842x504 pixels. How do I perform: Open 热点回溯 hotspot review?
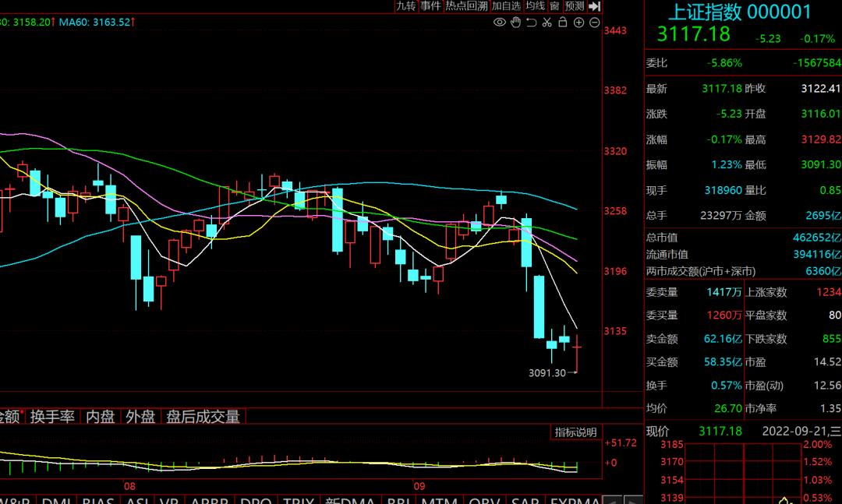tap(466, 6)
